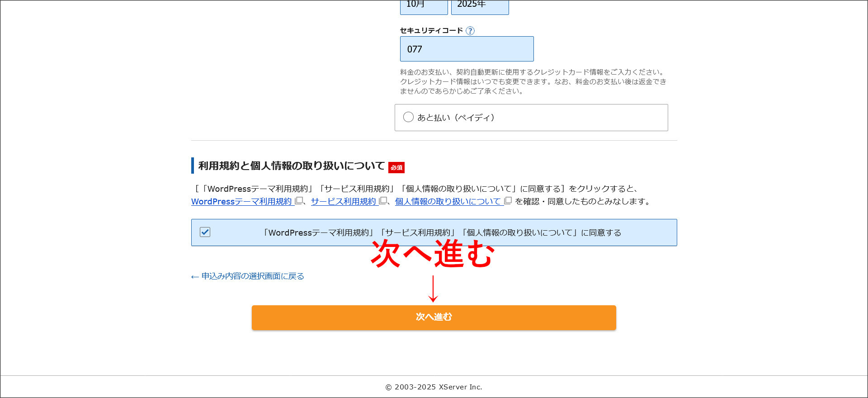Image resolution: width=868 pixels, height=398 pixels.
Task: Click the security code field containing 077
Action: 467,49
